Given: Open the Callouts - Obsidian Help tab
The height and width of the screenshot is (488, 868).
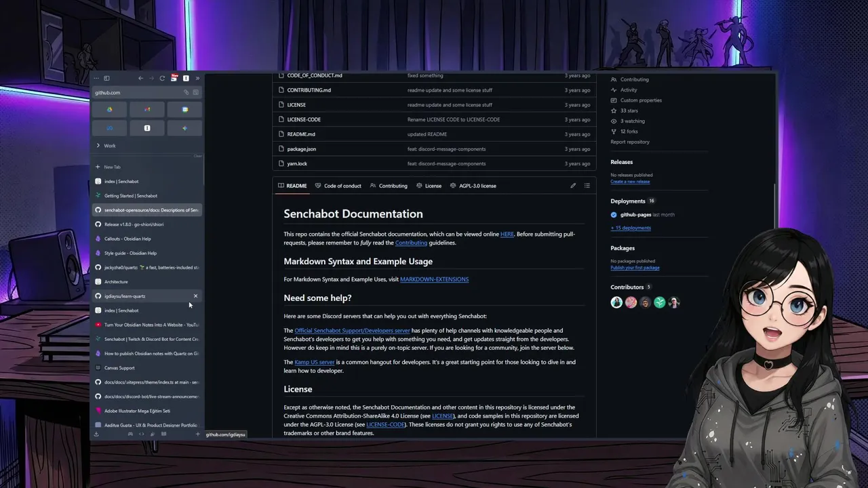Looking at the screenshot, I should coord(147,239).
